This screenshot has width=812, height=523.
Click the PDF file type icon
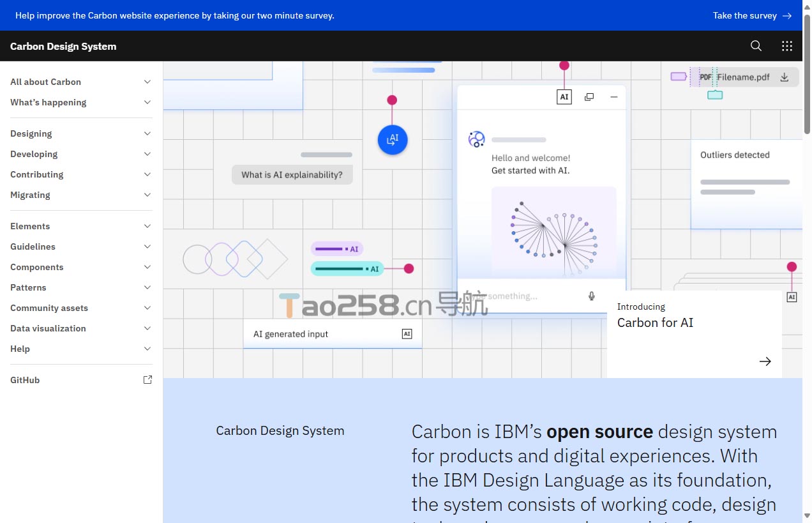click(705, 77)
